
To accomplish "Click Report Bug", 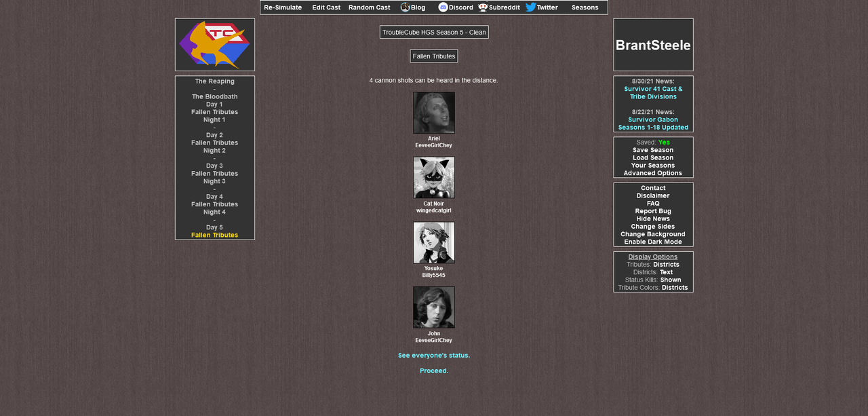I will (x=653, y=211).
